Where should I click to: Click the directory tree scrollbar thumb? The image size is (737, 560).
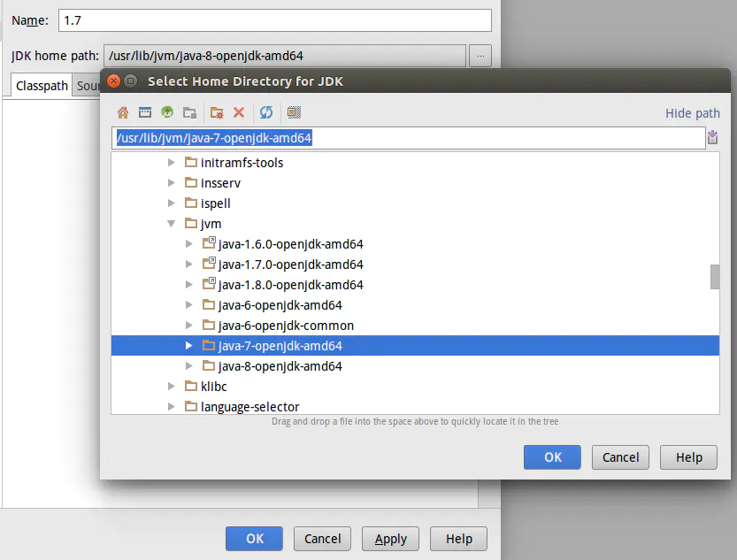pos(715,277)
